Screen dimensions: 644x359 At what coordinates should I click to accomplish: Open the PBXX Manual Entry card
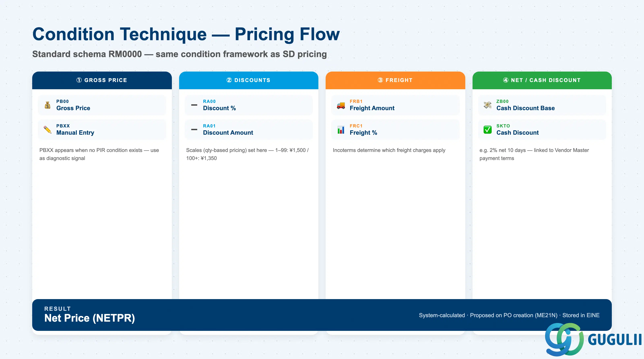102,130
